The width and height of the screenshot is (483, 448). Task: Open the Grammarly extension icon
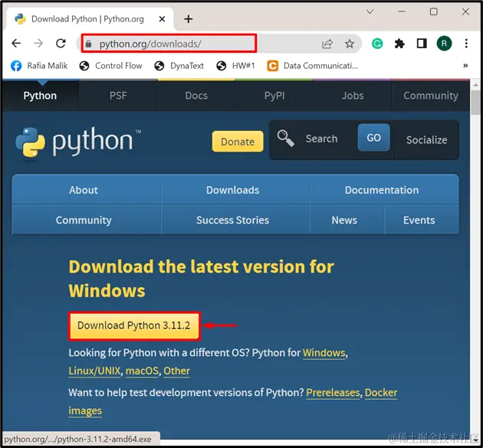[377, 44]
